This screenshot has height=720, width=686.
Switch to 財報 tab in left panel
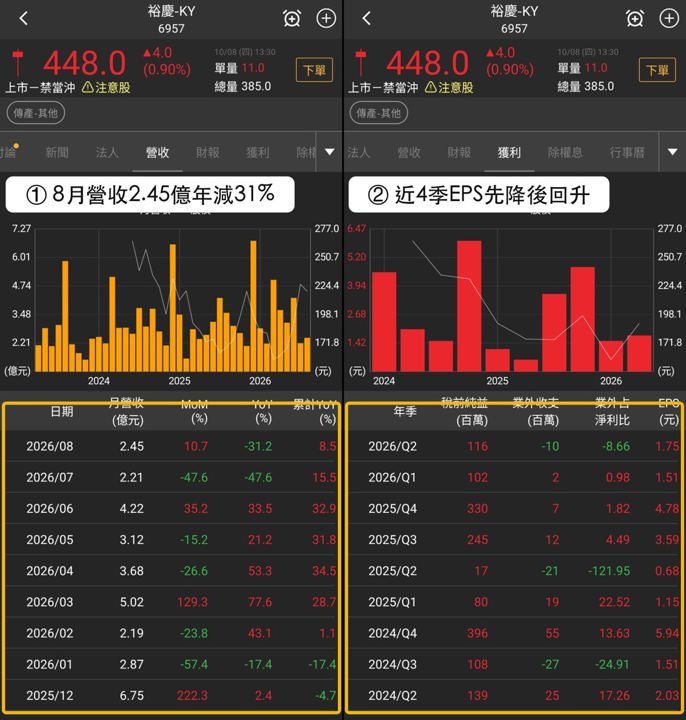tap(208, 152)
